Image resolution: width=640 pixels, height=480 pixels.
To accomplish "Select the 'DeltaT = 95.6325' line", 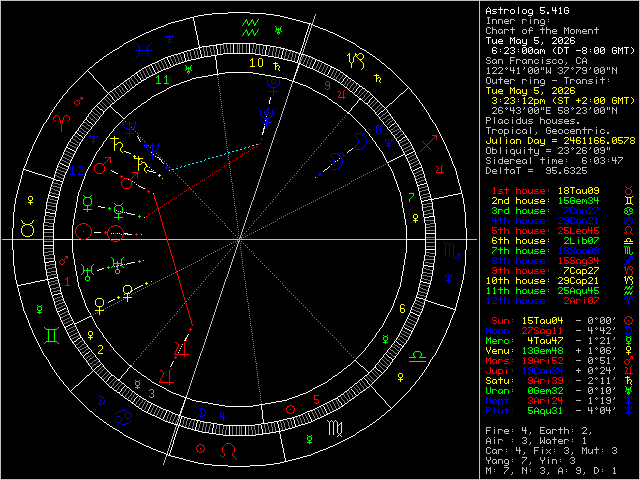I will (536, 171).
